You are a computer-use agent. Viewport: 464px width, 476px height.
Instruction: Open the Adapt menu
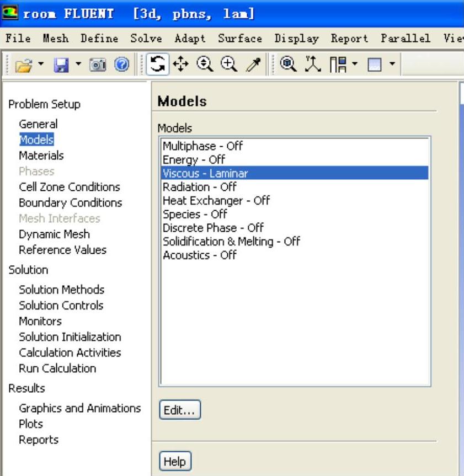pyautogui.click(x=190, y=39)
